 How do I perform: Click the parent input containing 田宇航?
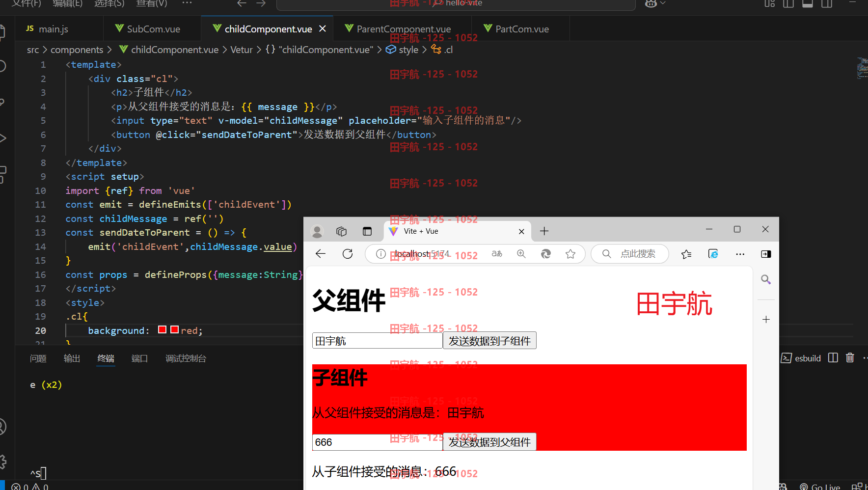point(377,341)
